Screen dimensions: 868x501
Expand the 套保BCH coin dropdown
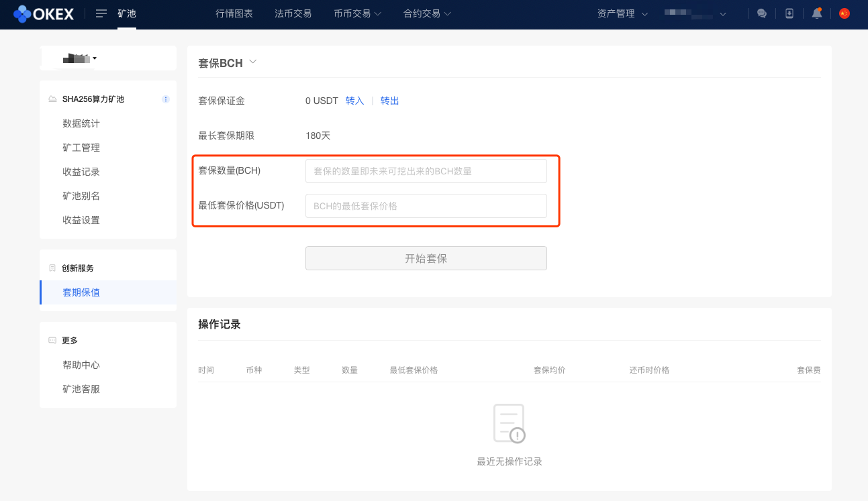[x=253, y=62]
